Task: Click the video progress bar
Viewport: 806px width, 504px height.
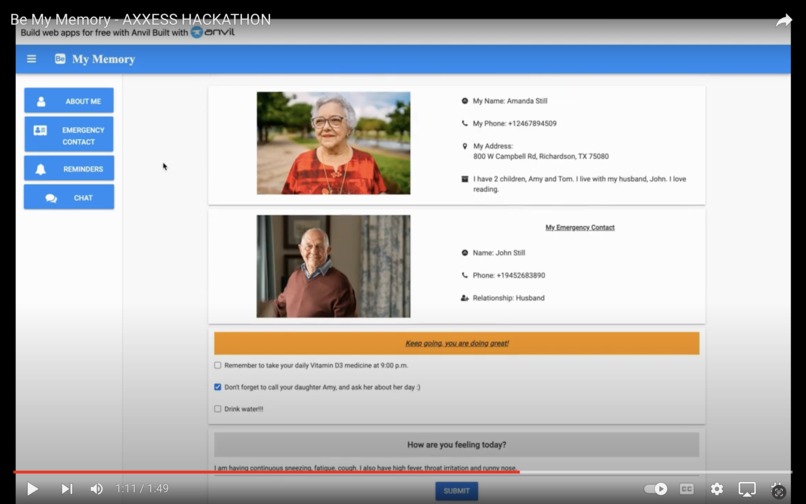Action: (403, 472)
